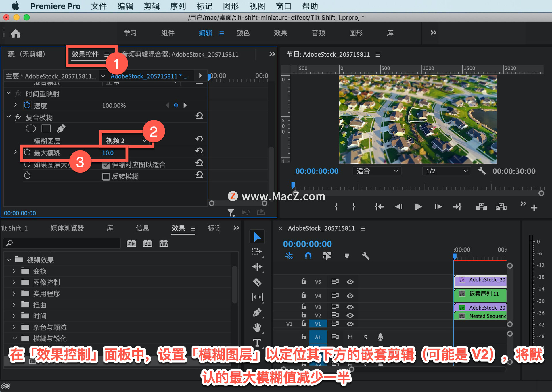The image size is (552, 392).
Task: Reset the 复合模糊 effect
Action: (x=199, y=116)
